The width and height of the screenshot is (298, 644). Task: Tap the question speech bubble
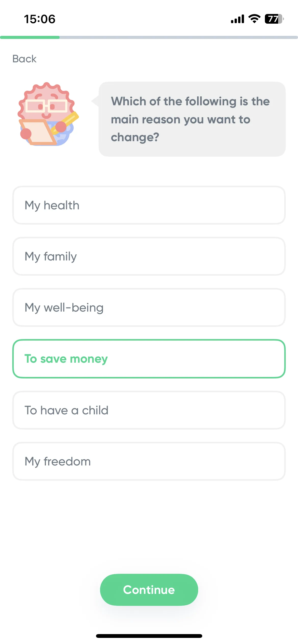pyautogui.click(x=192, y=119)
